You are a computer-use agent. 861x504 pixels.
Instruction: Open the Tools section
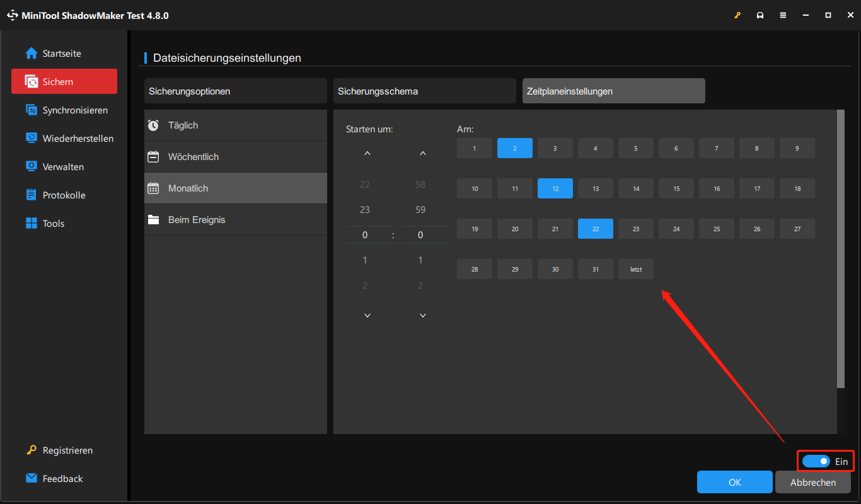pos(53,223)
